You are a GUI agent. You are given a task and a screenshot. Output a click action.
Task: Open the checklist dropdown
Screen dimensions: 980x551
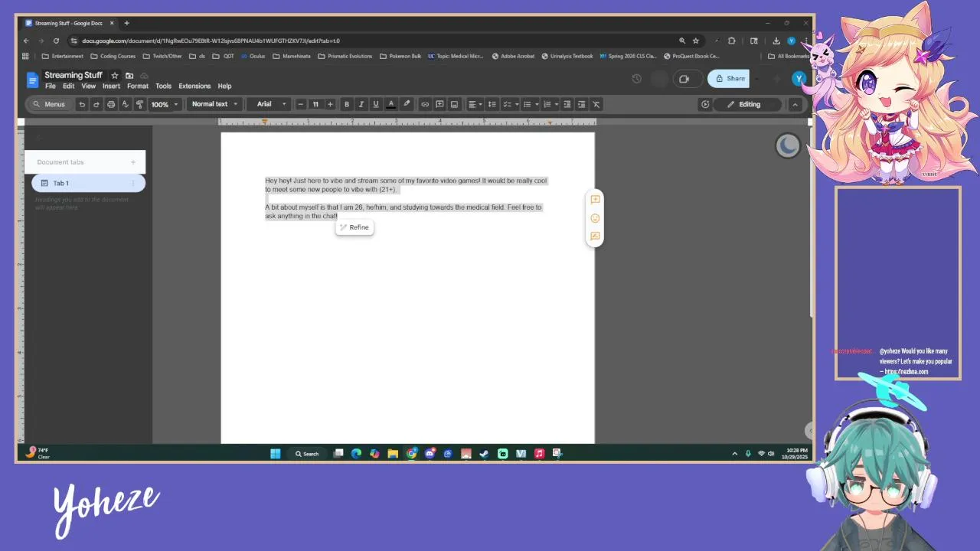[x=510, y=104]
